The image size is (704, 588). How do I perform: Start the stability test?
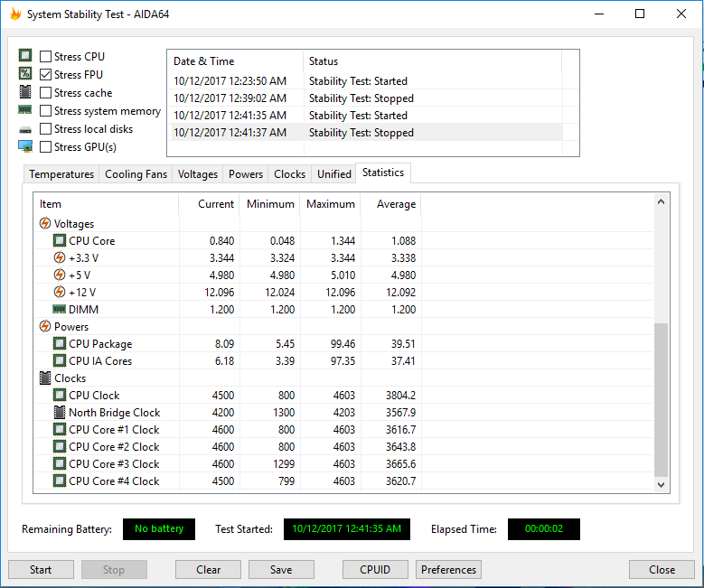pyautogui.click(x=41, y=569)
